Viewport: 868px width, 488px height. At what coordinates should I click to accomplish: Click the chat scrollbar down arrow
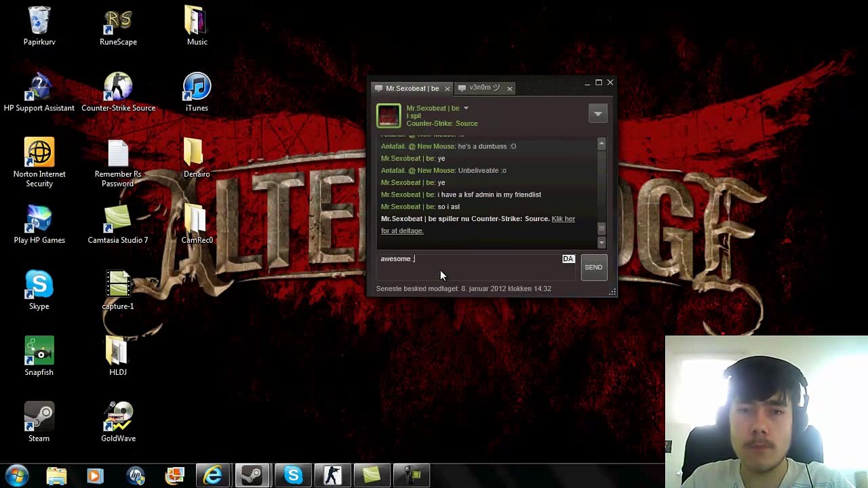601,243
